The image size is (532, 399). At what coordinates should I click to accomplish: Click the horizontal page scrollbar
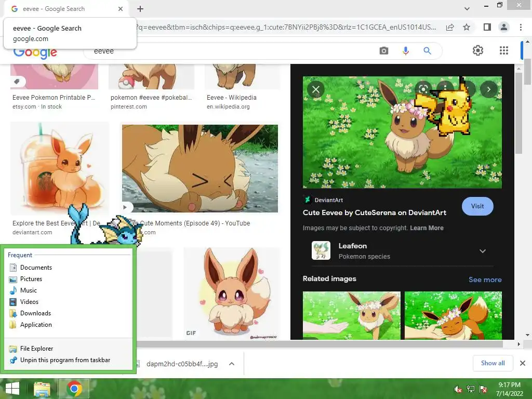click(319, 344)
